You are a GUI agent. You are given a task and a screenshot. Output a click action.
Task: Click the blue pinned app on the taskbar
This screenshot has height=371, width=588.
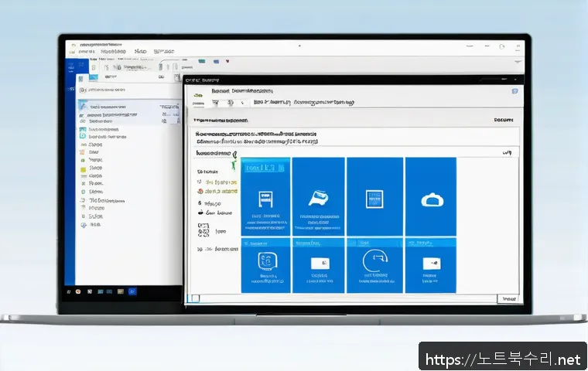tap(132, 291)
